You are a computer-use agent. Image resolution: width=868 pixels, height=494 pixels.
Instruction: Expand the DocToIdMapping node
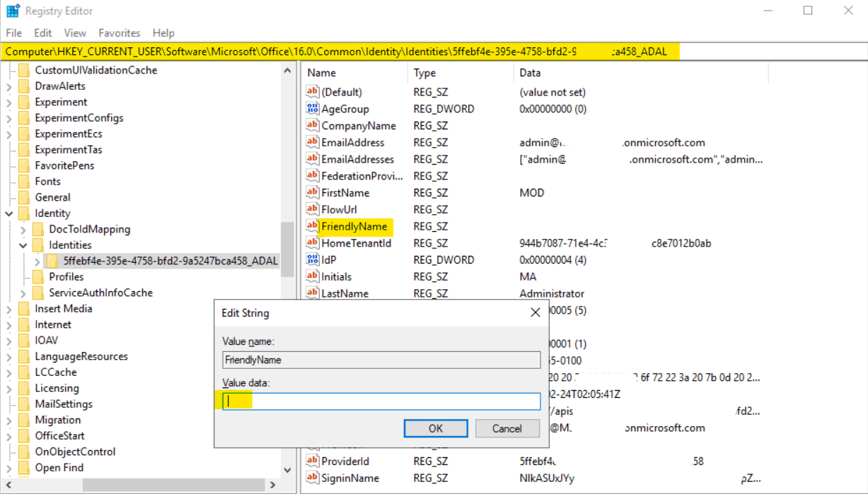point(23,229)
